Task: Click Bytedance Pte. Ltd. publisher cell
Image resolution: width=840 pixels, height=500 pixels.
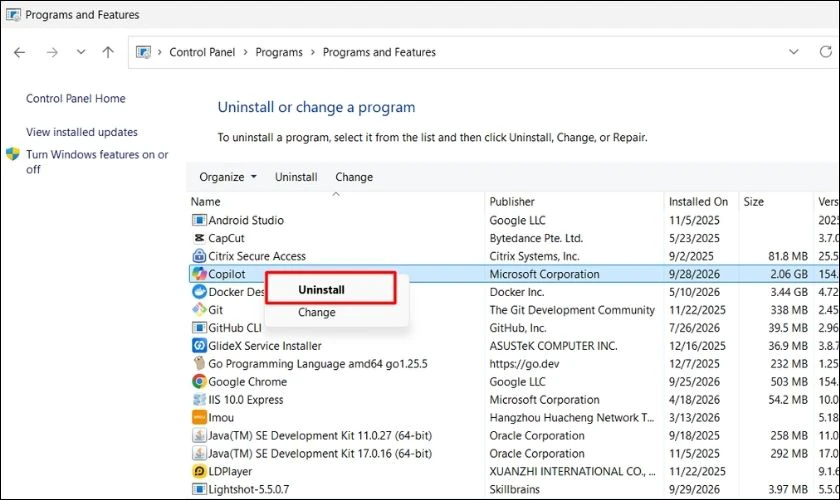Action: coord(536,238)
